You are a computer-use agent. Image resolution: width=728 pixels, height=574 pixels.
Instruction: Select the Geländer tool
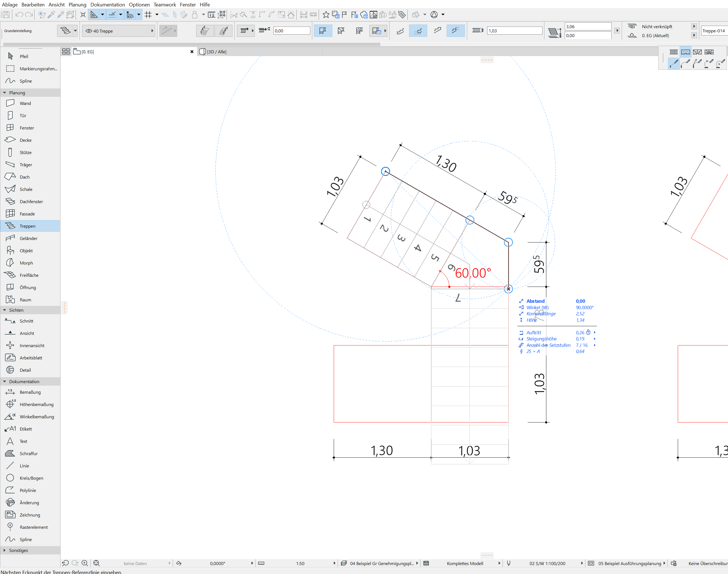28,238
